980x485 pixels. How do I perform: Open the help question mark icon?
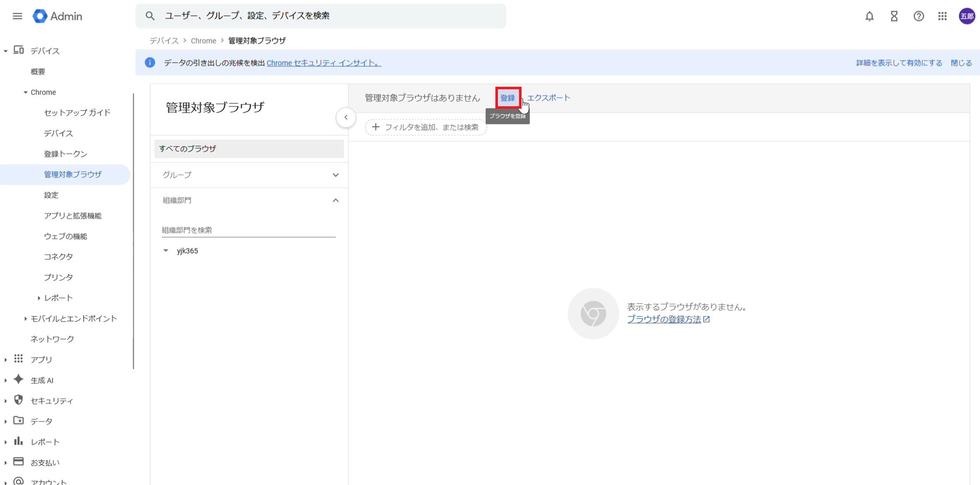pos(918,16)
